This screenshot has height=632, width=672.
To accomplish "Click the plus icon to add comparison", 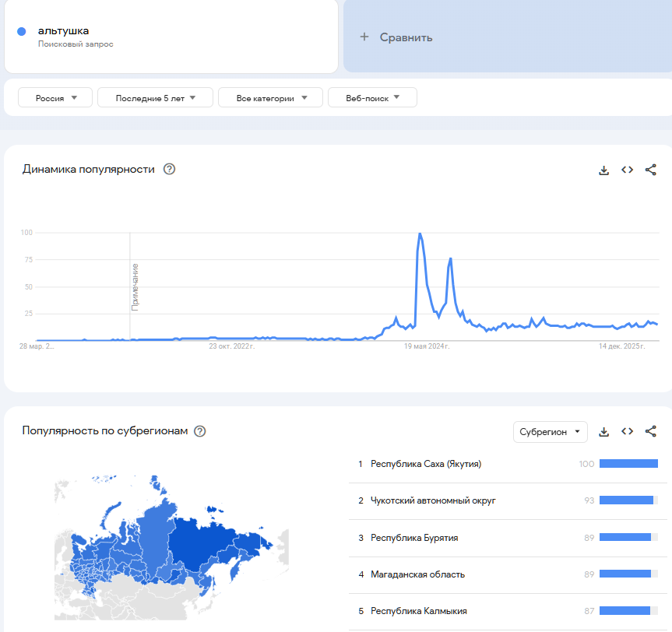I will tap(364, 37).
